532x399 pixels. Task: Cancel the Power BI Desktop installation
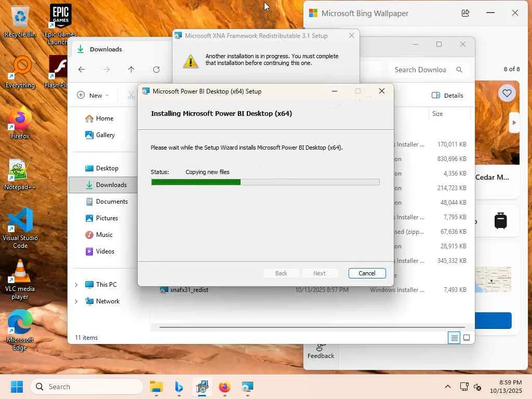click(x=367, y=273)
